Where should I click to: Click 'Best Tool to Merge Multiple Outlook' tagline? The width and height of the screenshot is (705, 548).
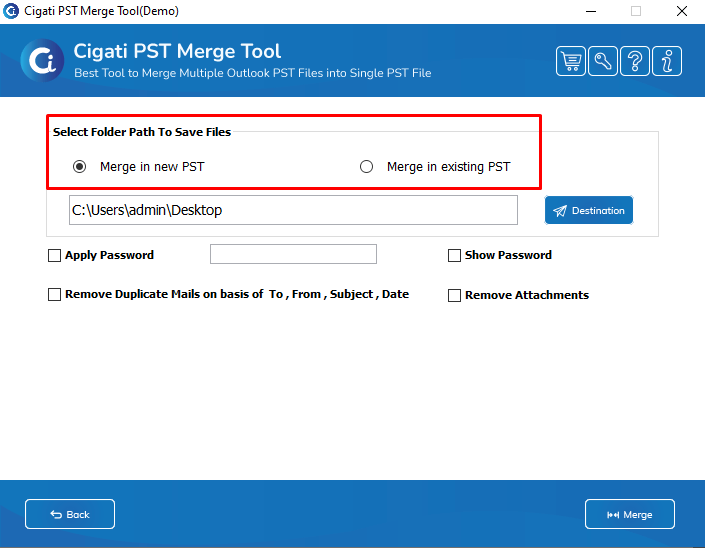253,73
